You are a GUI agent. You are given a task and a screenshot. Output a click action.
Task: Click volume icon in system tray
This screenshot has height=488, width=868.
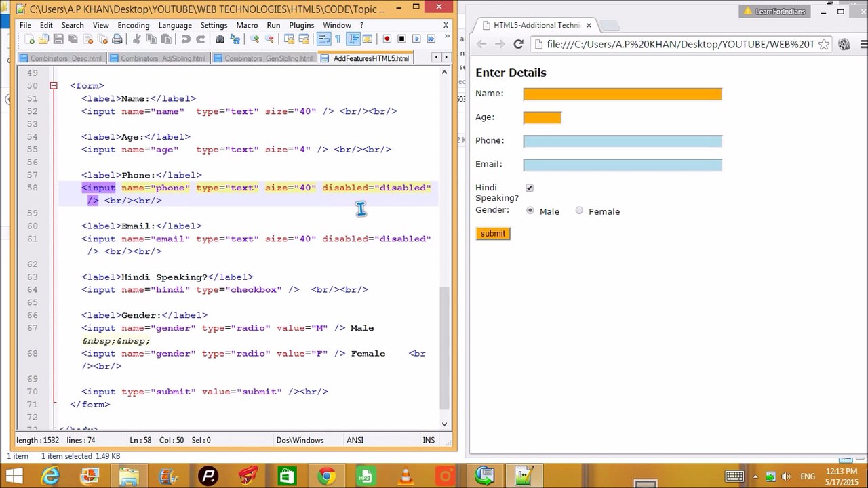pos(787,476)
